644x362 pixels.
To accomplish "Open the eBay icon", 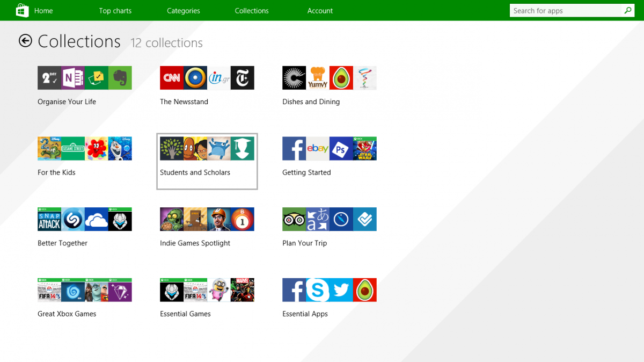I will [318, 149].
